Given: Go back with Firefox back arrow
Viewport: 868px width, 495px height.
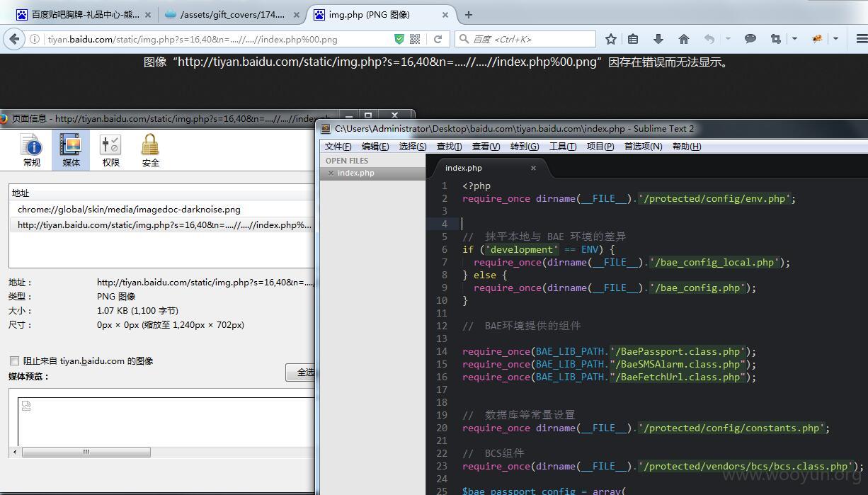Looking at the screenshot, I should (x=15, y=39).
